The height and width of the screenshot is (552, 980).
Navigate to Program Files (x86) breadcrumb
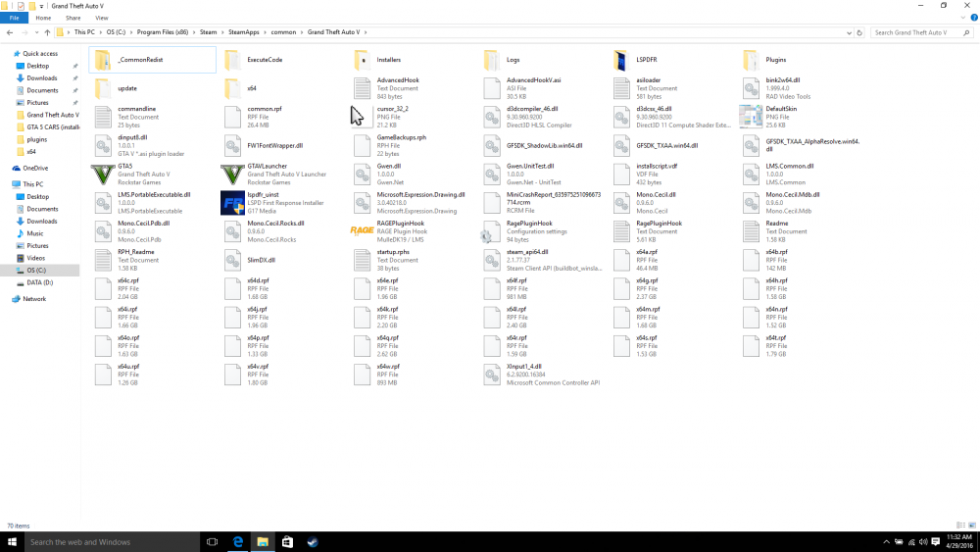click(163, 32)
